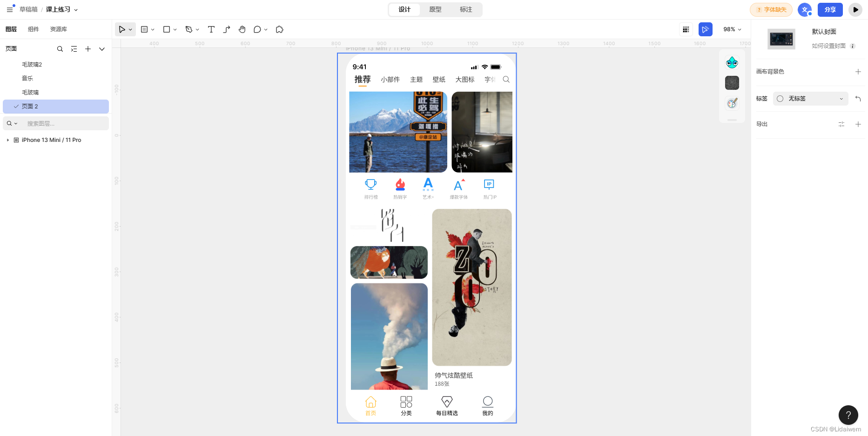Click the page list sort icon
The image size is (868, 436).
coord(74,49)
